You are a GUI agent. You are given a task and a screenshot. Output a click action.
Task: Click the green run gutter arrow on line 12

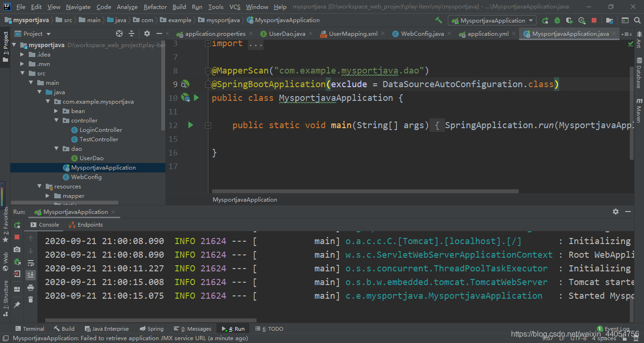tap(191, 125)
